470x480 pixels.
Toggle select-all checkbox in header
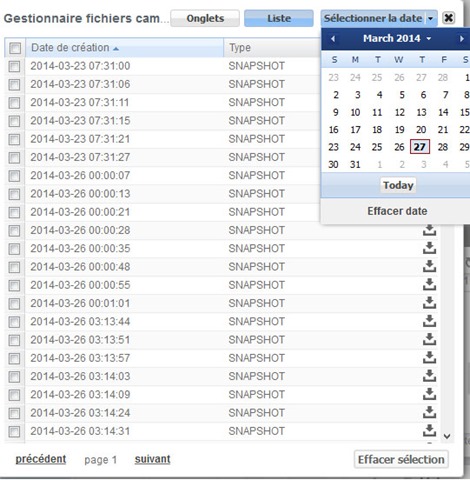tap(15, 48)
